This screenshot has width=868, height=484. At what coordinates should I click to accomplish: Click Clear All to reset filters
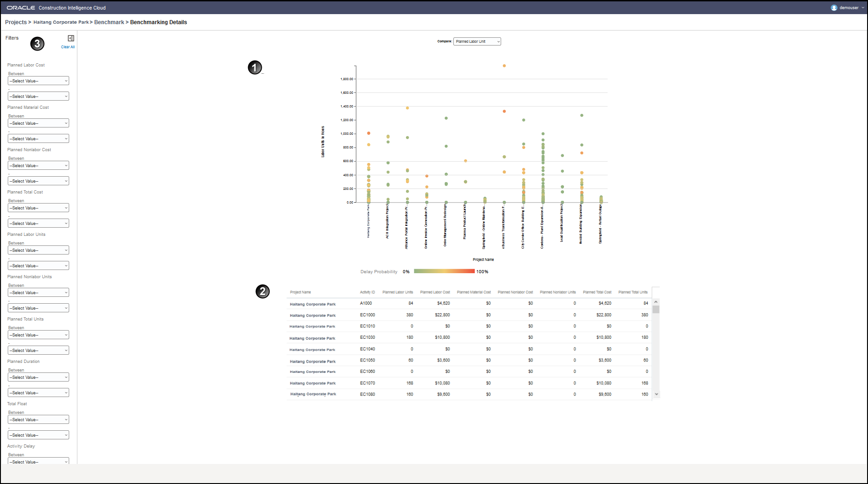point(67,47)
